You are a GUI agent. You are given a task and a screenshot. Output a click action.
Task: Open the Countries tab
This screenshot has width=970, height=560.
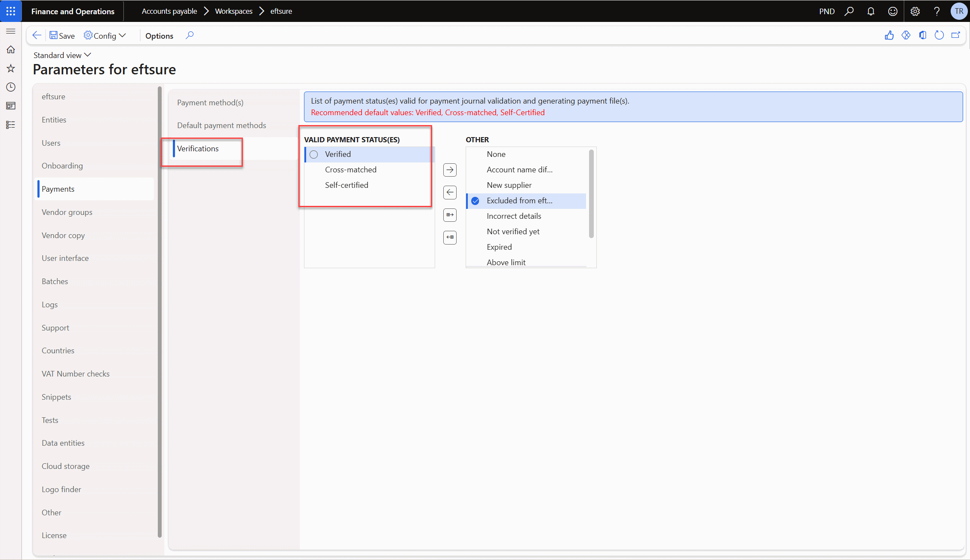coord(95,351)
